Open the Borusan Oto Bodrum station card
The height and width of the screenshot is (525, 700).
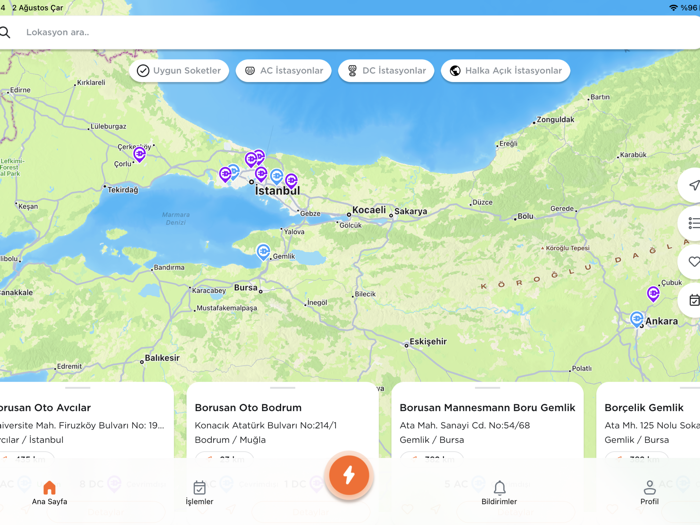(x=283, y=422)
